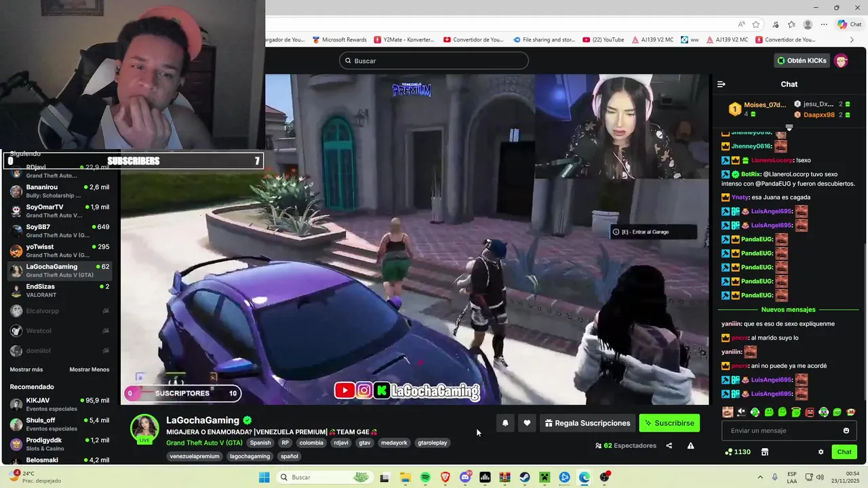Viewport: 868px width, 488px height.
Task: Open File Explorer from the taskbar
Action: pyautogui.click(x=406, y=477)
